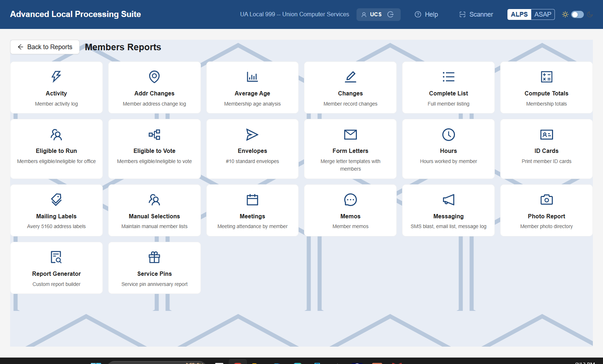Open the Help menu item
This screenshot has width=603, height=364.
426,14
